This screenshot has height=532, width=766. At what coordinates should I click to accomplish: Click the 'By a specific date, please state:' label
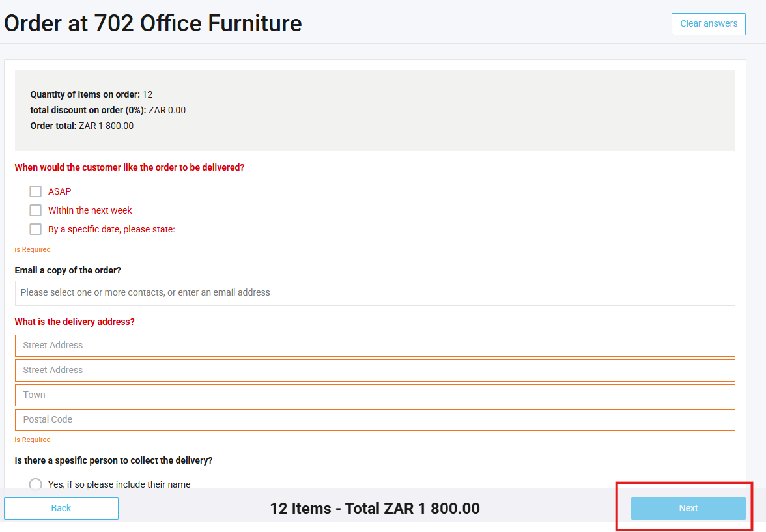click(111, 229)
